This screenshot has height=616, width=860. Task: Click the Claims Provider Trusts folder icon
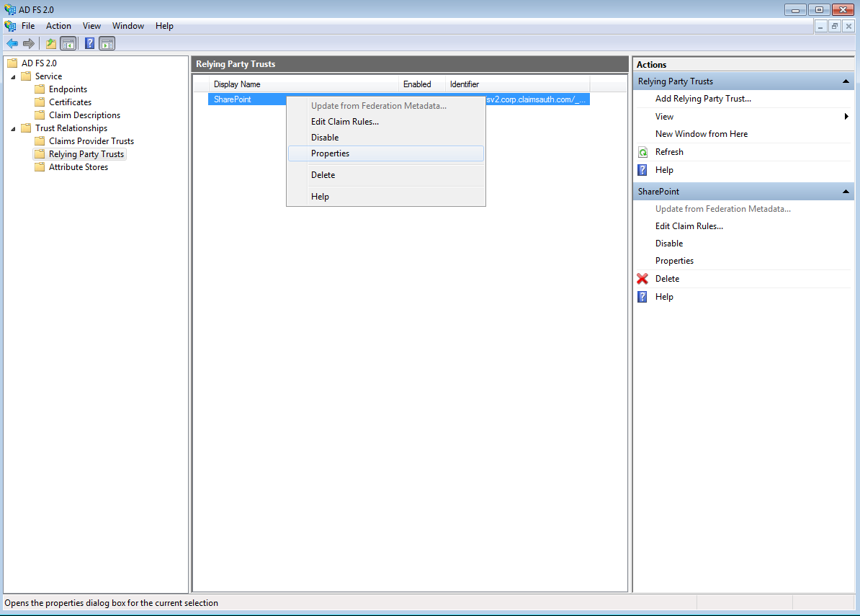point(40,141)
